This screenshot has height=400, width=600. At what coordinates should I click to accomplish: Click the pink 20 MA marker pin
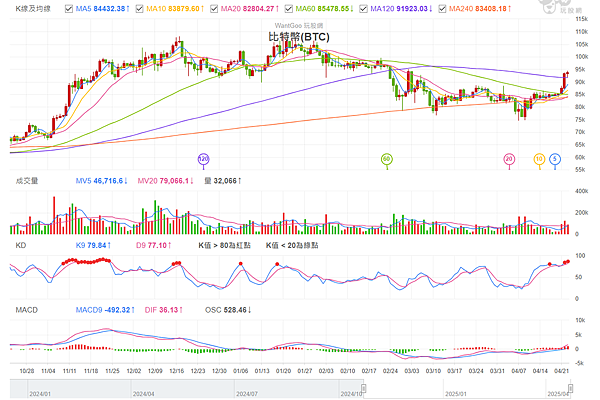coord(509,159)
